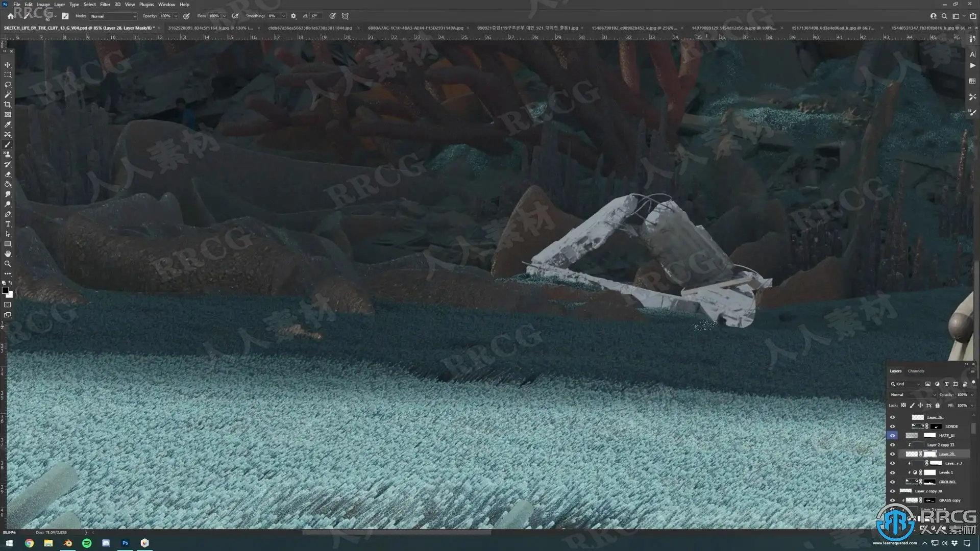
Task: Open the layer filter Kind dropdown
Action: [x=905, y=384]
